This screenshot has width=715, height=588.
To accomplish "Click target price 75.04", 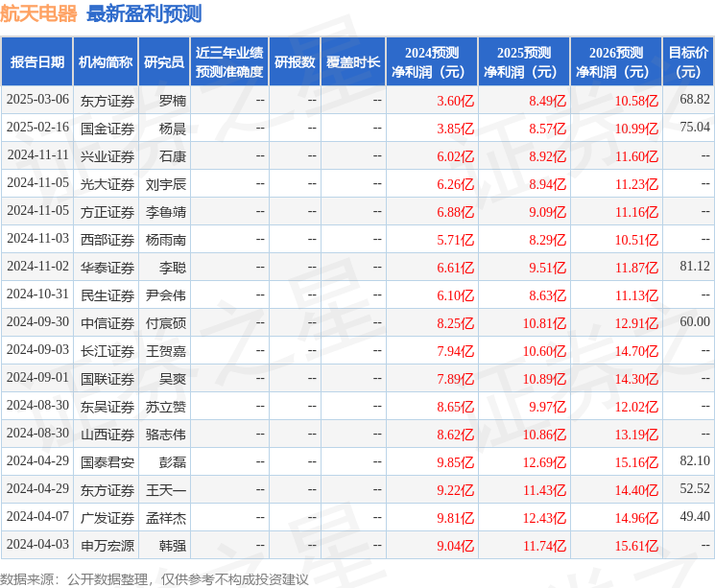I will pyautogui.click(x=695, y=128).
